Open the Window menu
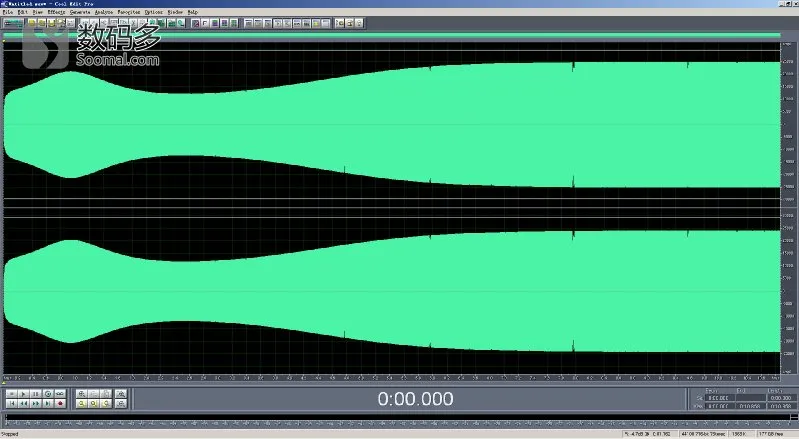799x439 pixels. pos(175,12)
